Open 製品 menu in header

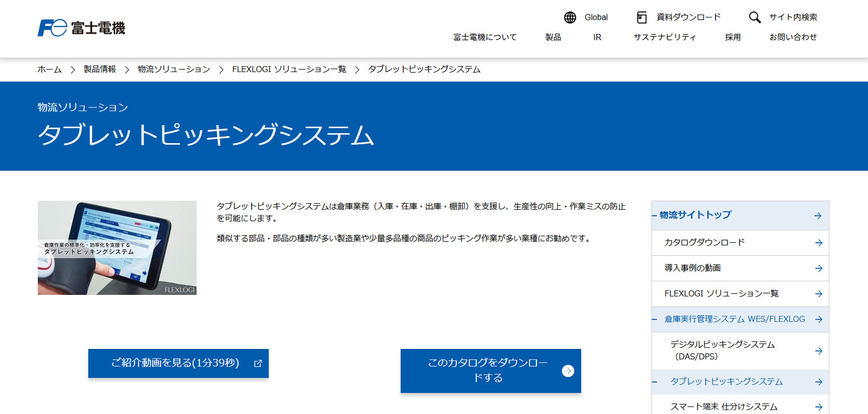click(x=553, y=37)
